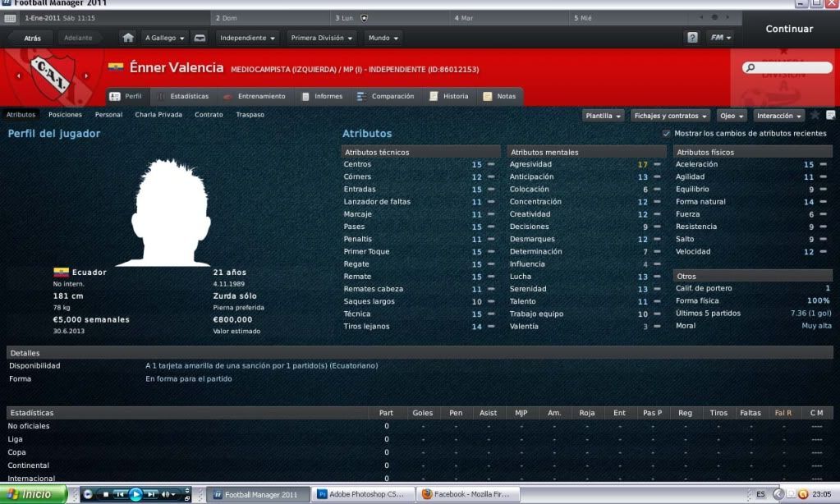Click the Continuar button
The image size is (840, 504).
[789, 29]
